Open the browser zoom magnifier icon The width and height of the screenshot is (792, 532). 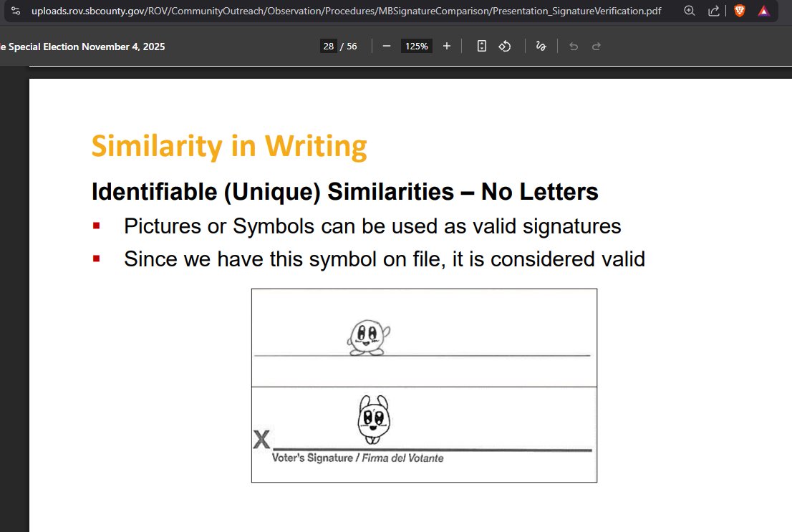689,11
